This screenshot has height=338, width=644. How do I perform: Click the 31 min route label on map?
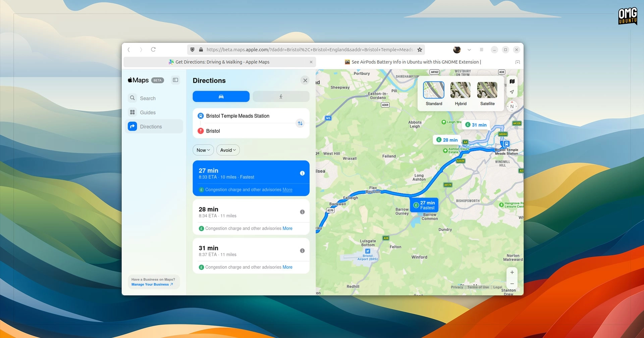click(x=476, y=125)
